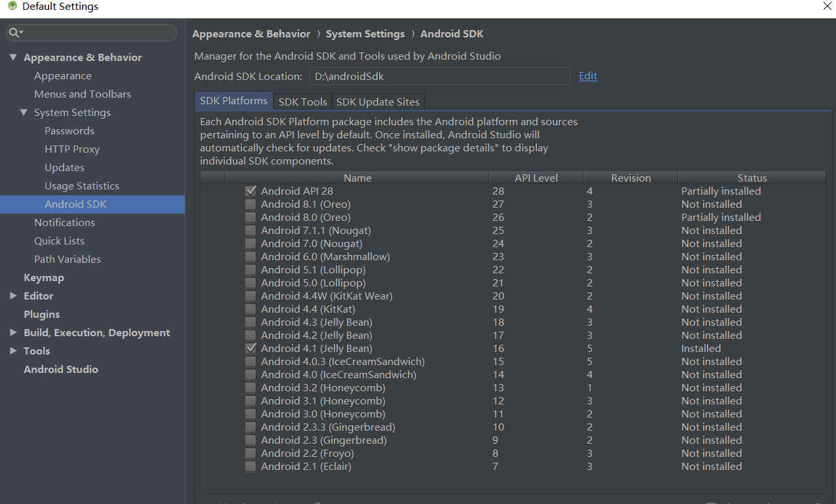836x504 pixels.
Task: Select the Android 4.4W (KitKat Wear) name
Action: tap(327, 296)
